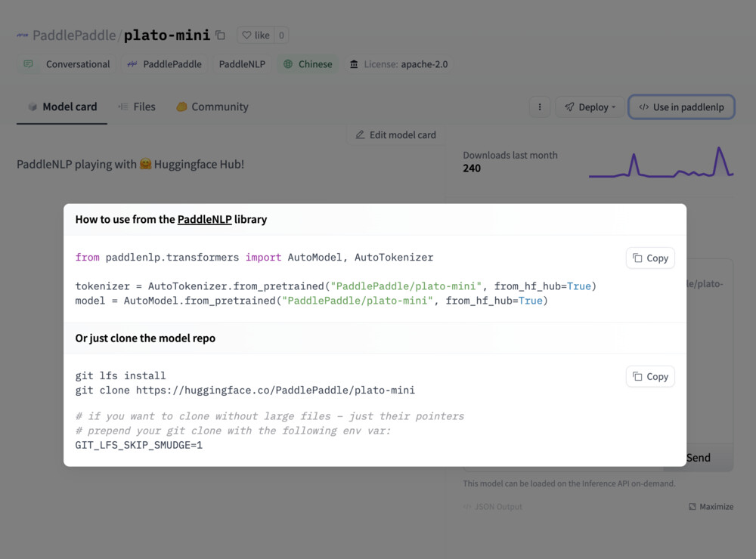Open the PaddleNLP library link

[204, 220]
